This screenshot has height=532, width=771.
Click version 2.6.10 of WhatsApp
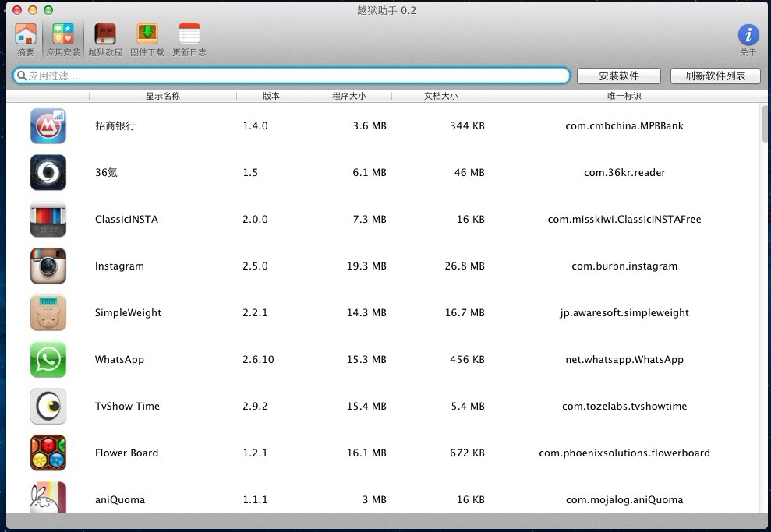tap(258, 360)
